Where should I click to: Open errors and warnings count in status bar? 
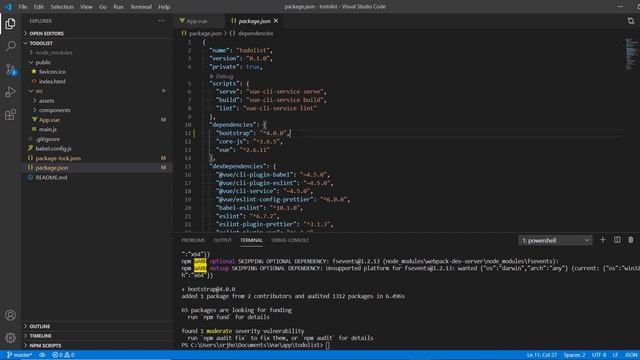click(63, 355)
